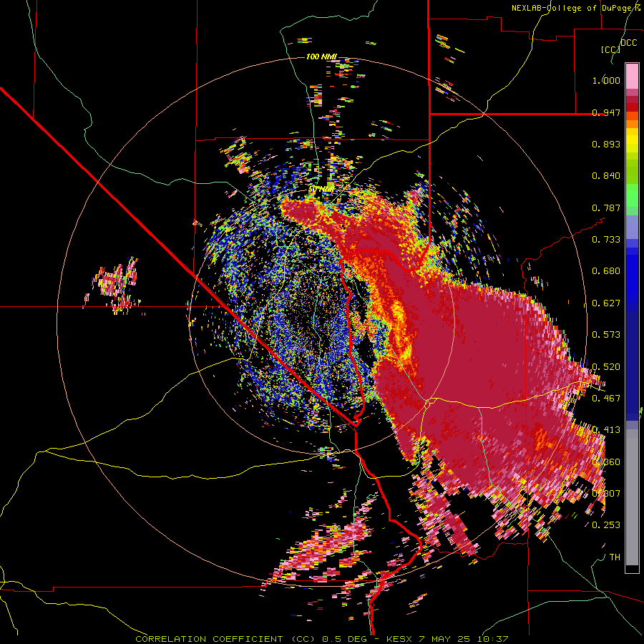Click the TH threshold label in legend
This screenshot has width=644, height=644.
(x=615, y=557)
